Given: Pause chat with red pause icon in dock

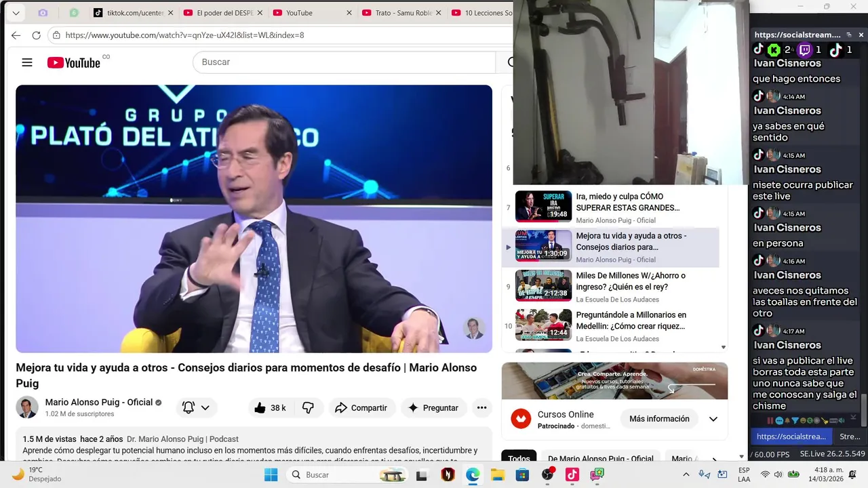Looking at the screenshot, I should point(770,420).
